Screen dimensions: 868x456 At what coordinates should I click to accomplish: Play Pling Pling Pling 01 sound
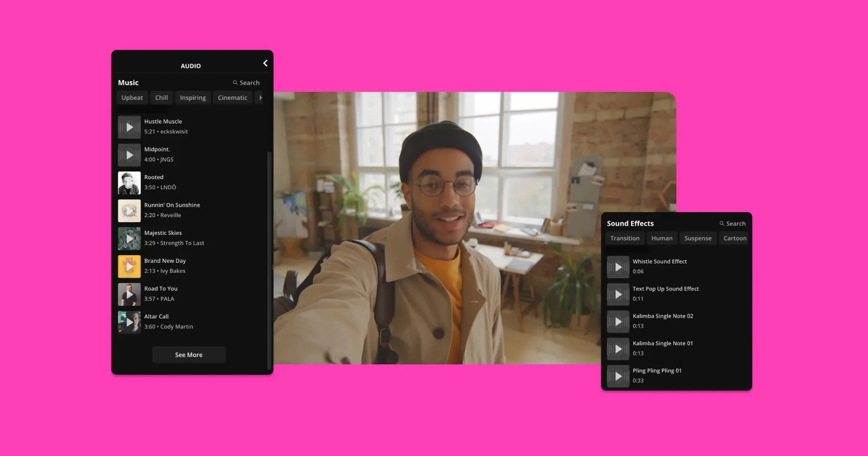(x=618, y=376)
